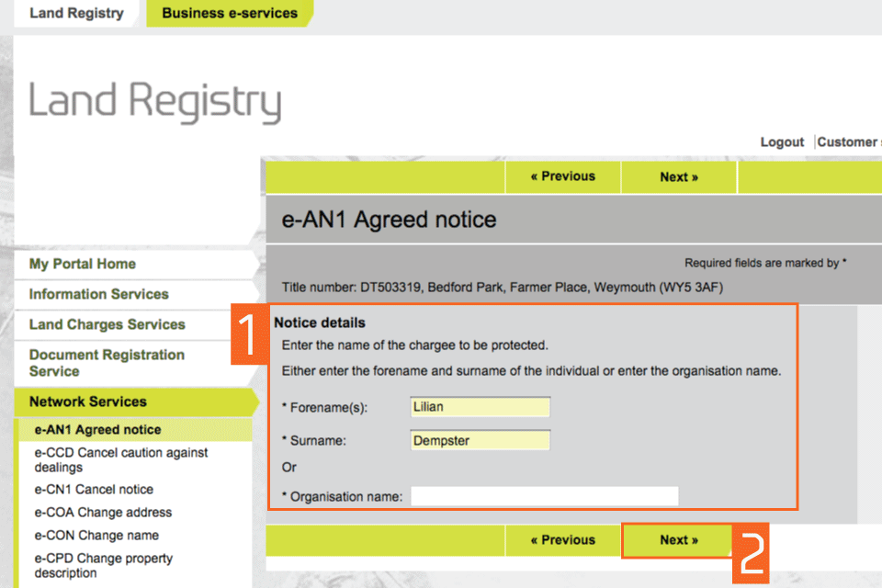Open the Land Registry top tab
The image size is (882, 588).
click(x=76, y=13)
